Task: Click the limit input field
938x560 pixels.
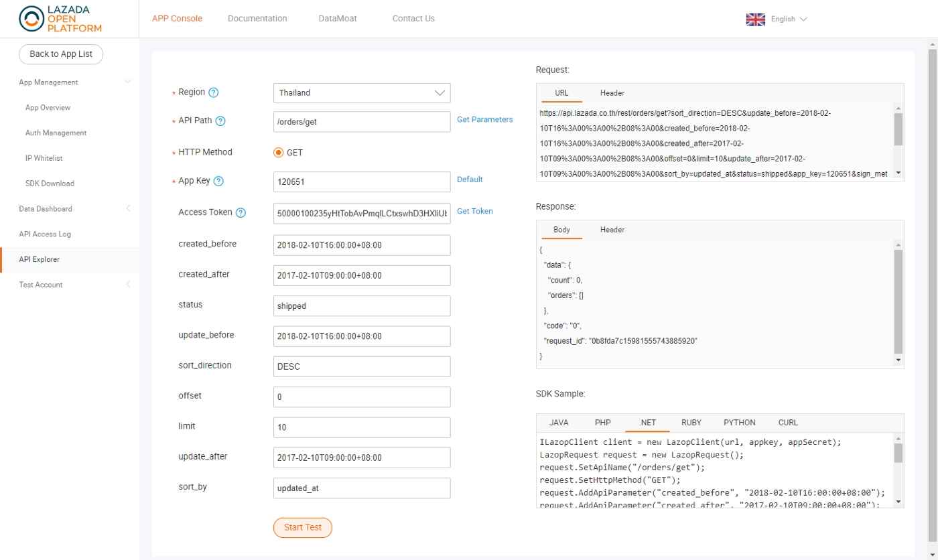Action: tap(362, 427)
